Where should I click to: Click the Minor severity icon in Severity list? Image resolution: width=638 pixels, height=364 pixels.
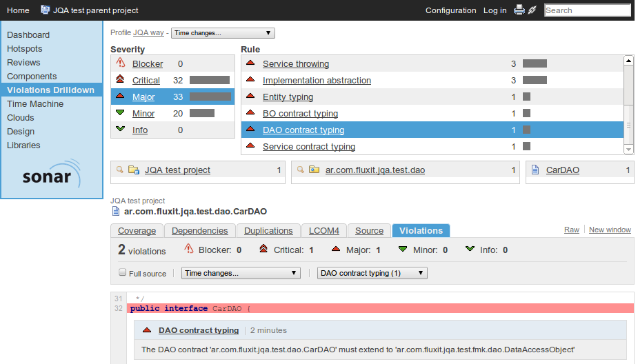(x=120, y=112)
